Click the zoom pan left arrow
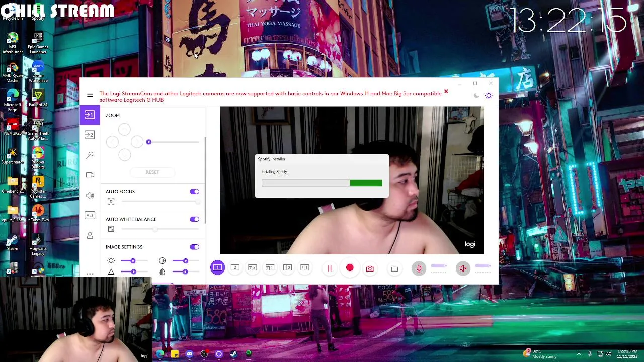 [112, 142]
